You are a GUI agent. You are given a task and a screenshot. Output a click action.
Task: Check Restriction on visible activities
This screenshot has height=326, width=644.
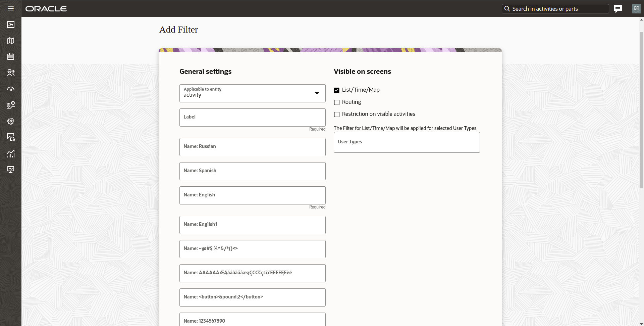[337, 114]
